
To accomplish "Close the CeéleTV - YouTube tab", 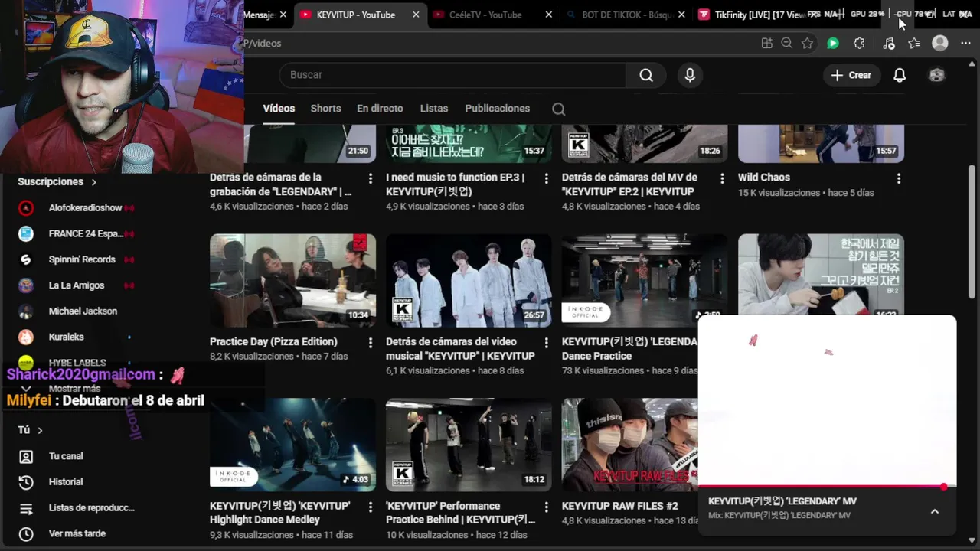I will 548,15.
